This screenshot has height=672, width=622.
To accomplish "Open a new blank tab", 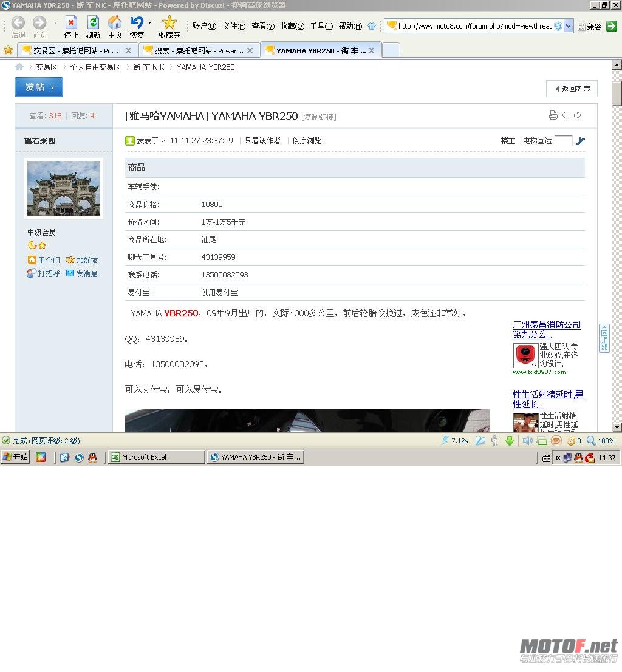I will tap(391, 50).
